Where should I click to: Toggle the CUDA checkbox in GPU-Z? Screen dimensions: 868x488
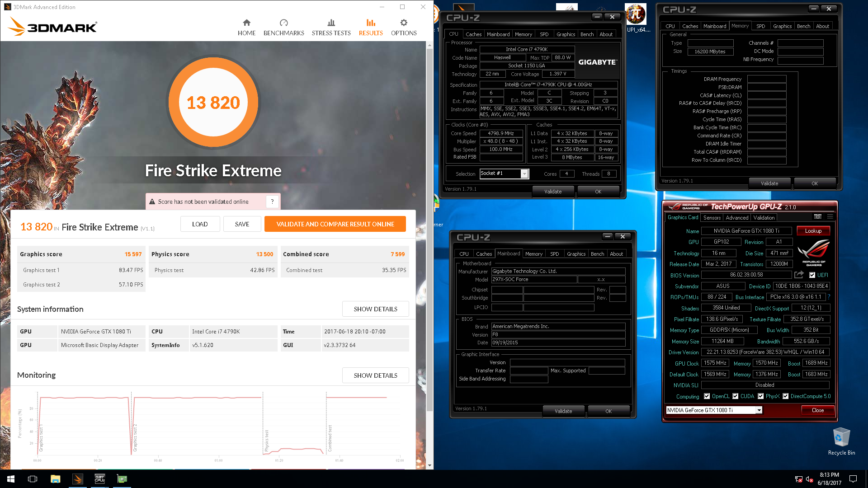736,396
